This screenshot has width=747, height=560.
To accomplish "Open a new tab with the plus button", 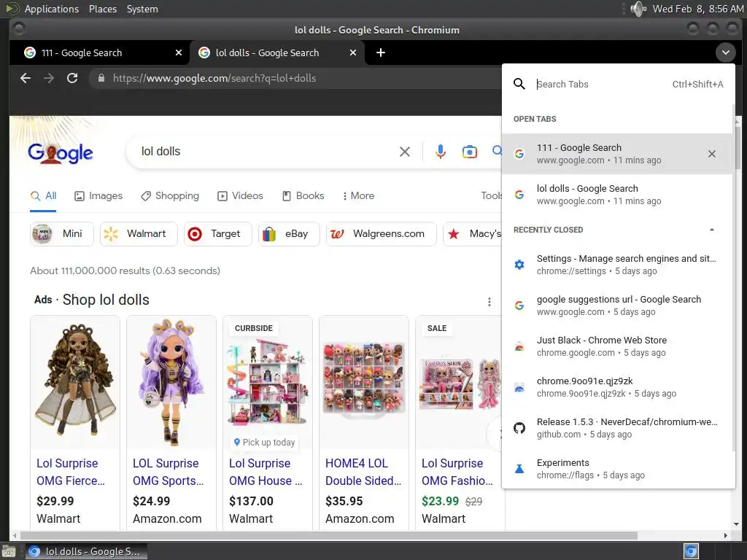I will click(x=380, y=52).
